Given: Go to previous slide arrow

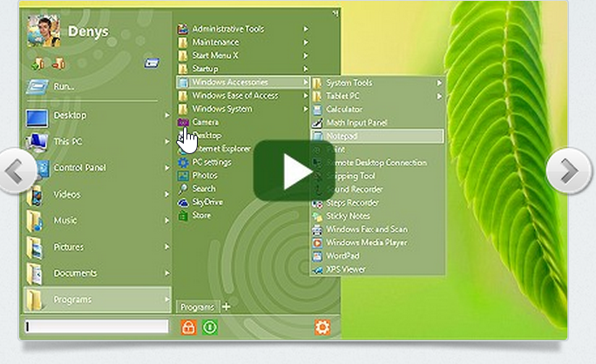Looking at the screenshot, I should click(16, 172).
